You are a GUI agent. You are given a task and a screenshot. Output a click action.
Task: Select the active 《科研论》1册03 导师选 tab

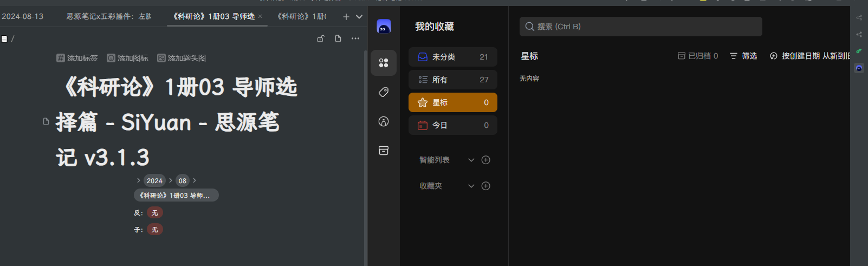coord(213,16)
